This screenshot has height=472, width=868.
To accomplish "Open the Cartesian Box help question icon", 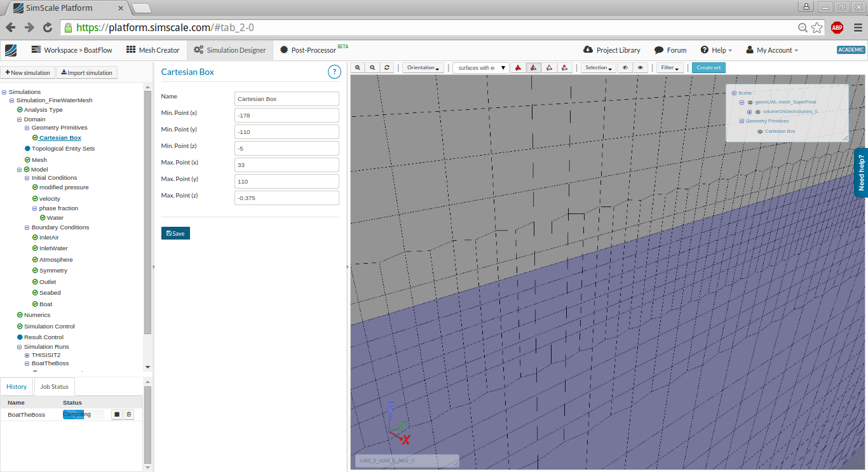I will pyautogui.click(x=334, y=72).
